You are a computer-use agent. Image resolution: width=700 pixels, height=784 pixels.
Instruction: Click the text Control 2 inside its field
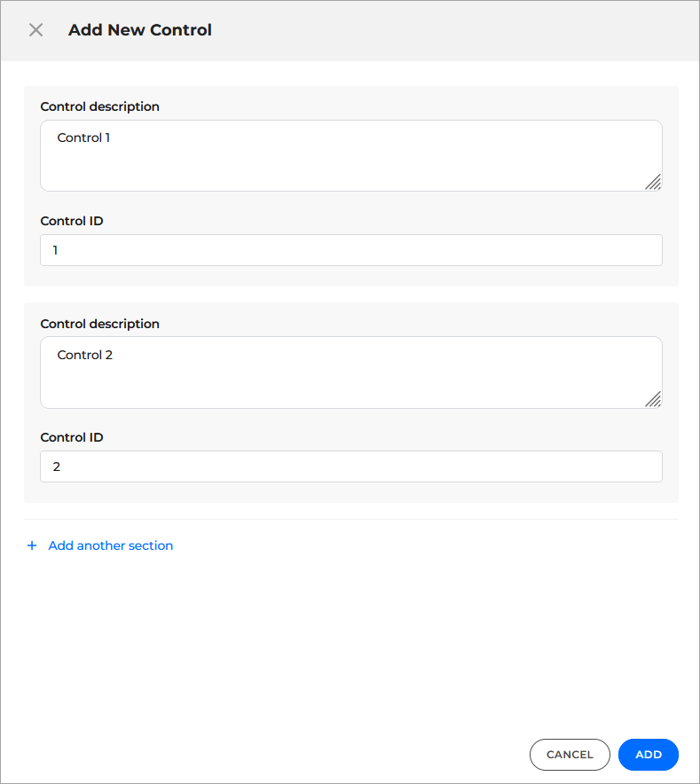pyautogui.click(x=84, y=355)
